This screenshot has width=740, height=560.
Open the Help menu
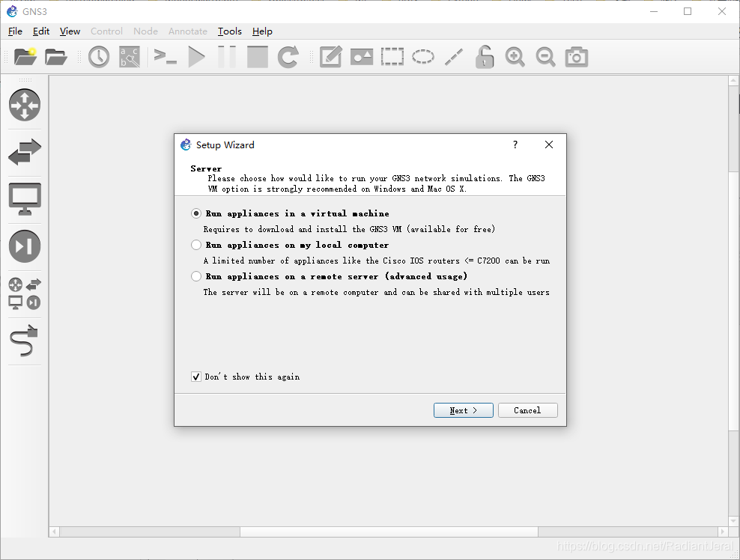[262, 31]
